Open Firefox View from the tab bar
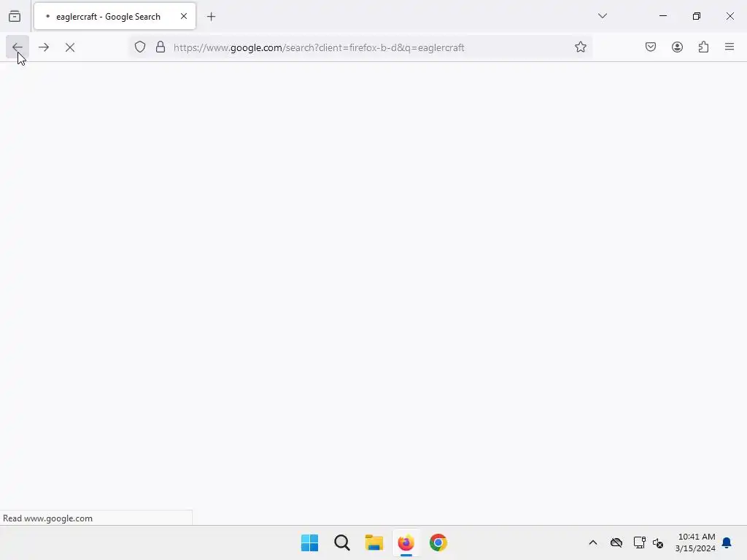 coord(15,16)
